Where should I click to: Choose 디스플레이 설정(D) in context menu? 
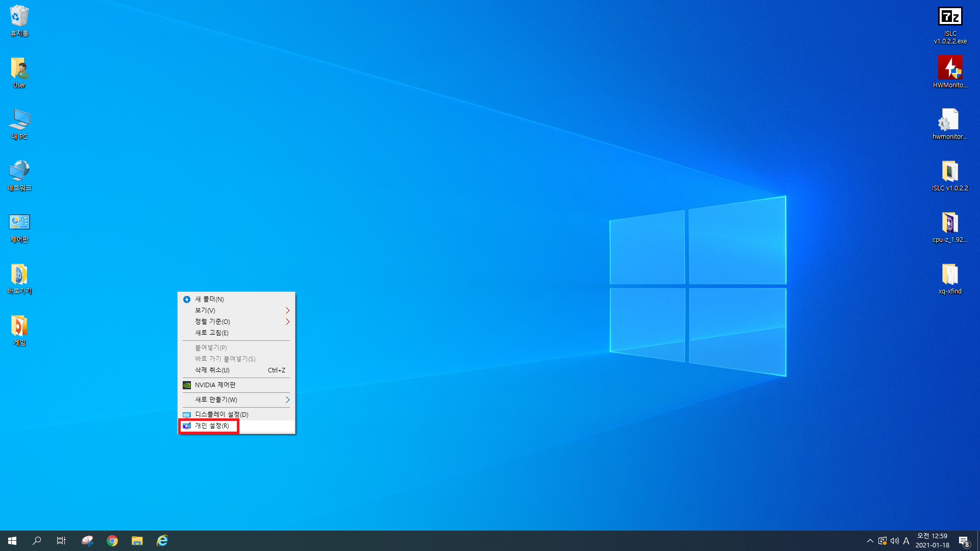coord(222,415)
